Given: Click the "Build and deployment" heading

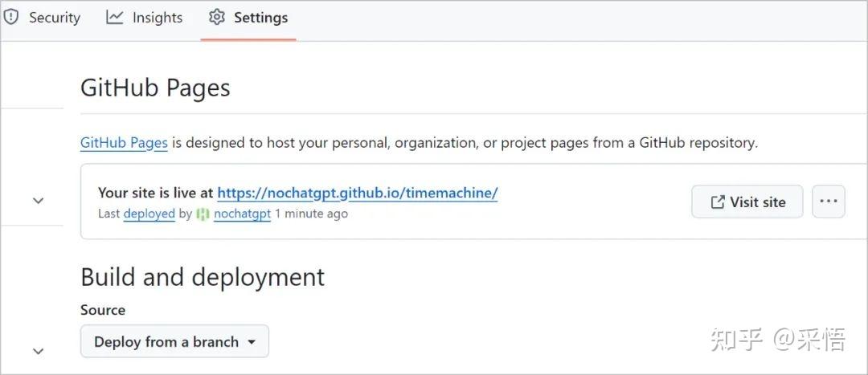Looking at the screenshot, I should click(203, 277).
